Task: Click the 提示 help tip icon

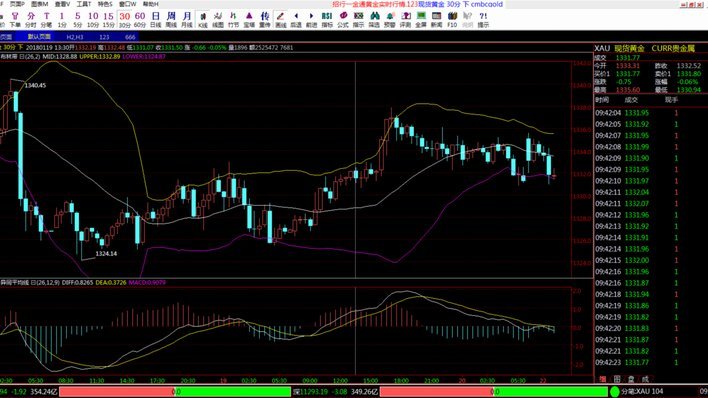Action: click(x=483, y=20)
